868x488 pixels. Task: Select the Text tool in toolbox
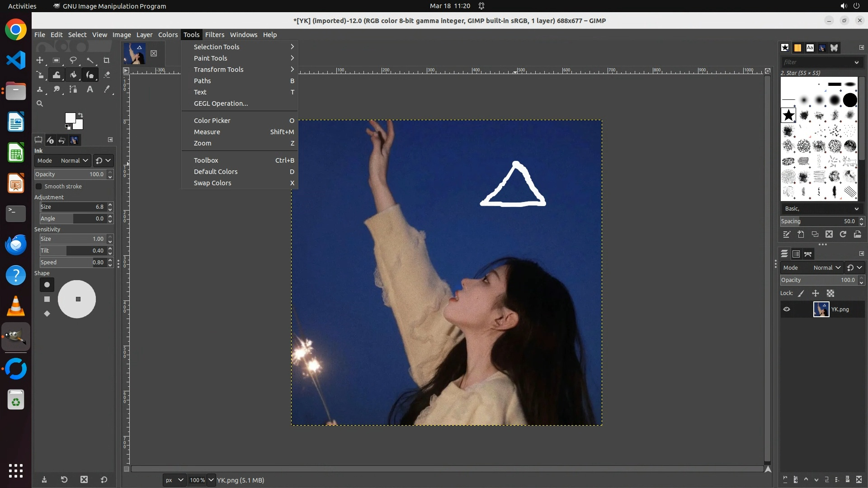click(90, 89)
